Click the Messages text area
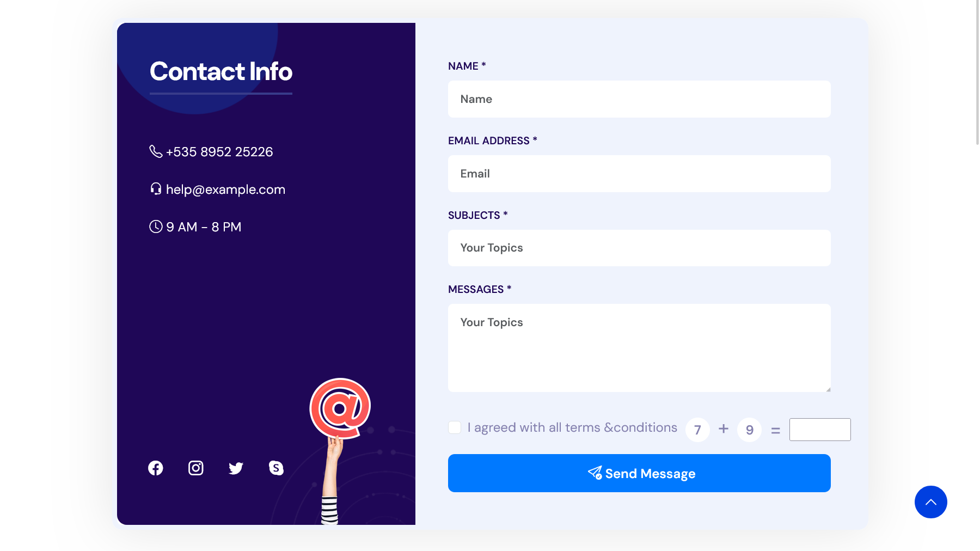The image size is (980, 551). pyautogui.click(x=639, y=347)
